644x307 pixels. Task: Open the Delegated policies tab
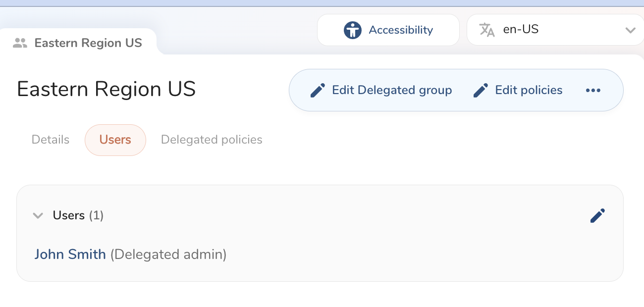click(212, 140)
